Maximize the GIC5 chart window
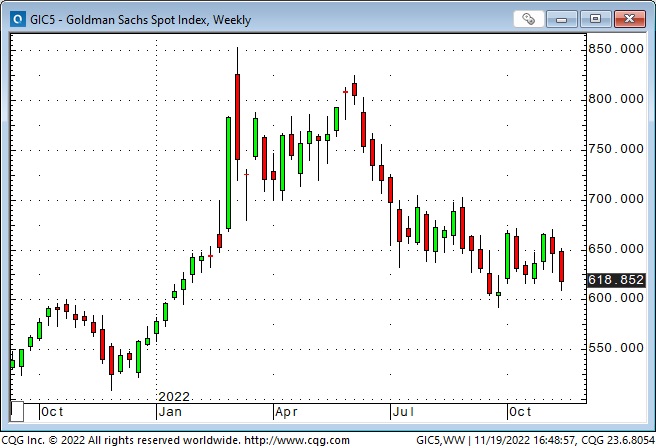Viewport: 656px width, 448px height. pyautogui.click(x=595, y=19)
